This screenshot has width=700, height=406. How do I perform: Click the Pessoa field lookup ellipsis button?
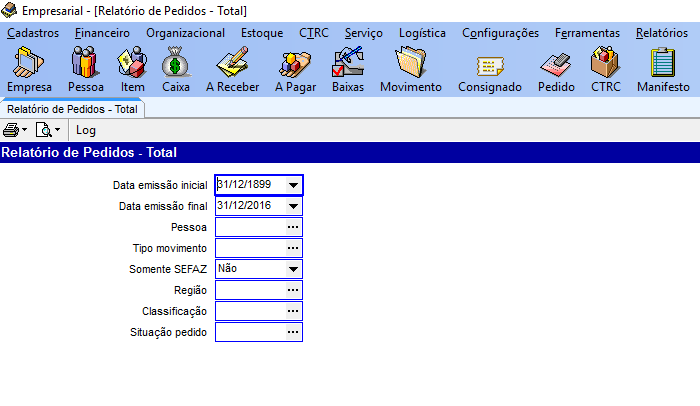293,227
